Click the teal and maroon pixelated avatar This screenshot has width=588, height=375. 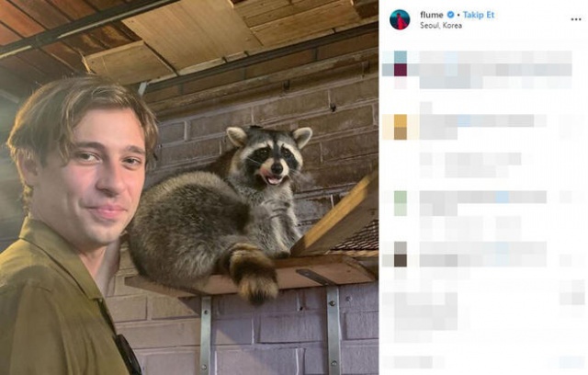pyautogui.click(x=401, y=63)
